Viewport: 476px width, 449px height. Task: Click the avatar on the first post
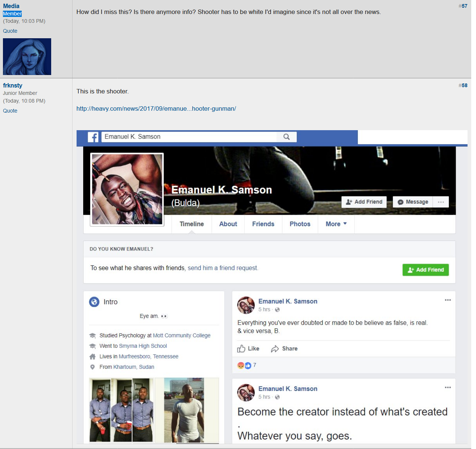click(x=246, y=305)
